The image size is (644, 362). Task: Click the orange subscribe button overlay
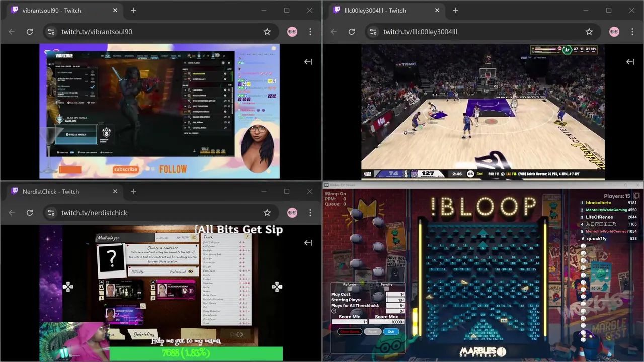(126, 169)
